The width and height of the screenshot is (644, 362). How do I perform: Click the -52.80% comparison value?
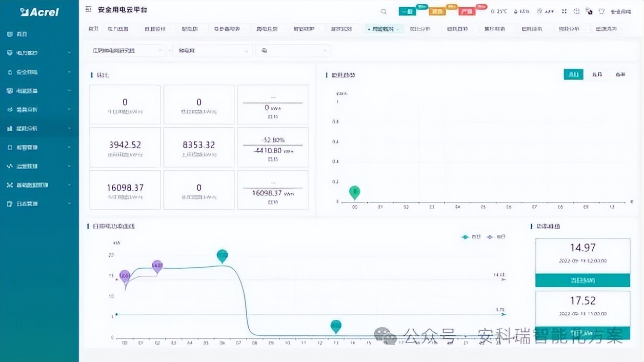(272, 139)
